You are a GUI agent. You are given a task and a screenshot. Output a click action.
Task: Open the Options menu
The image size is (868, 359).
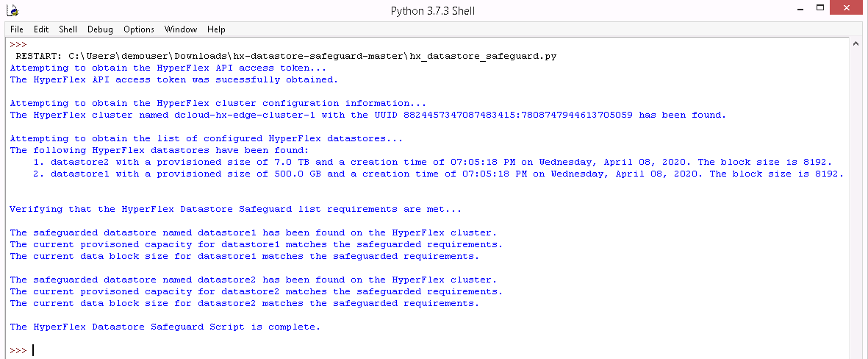139,29
